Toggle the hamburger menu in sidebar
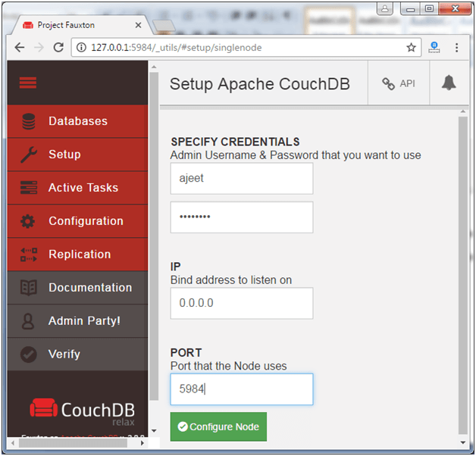The height and width of the screenshot is (456, 476). [x=28, y=83]
